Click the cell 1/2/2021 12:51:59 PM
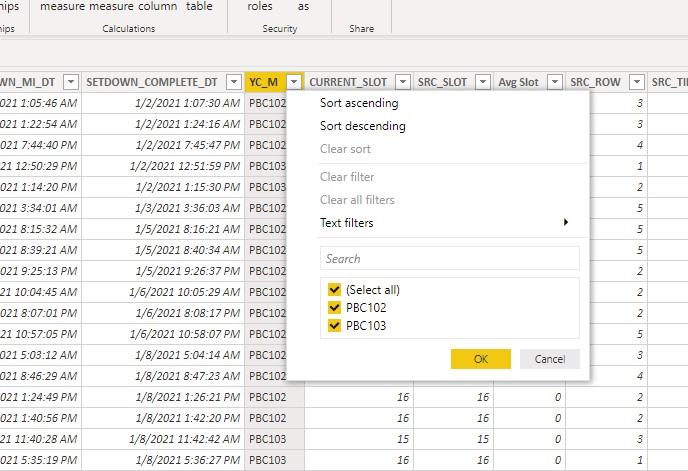The height and width of the screenshot is (471, 688). (163, 166)
